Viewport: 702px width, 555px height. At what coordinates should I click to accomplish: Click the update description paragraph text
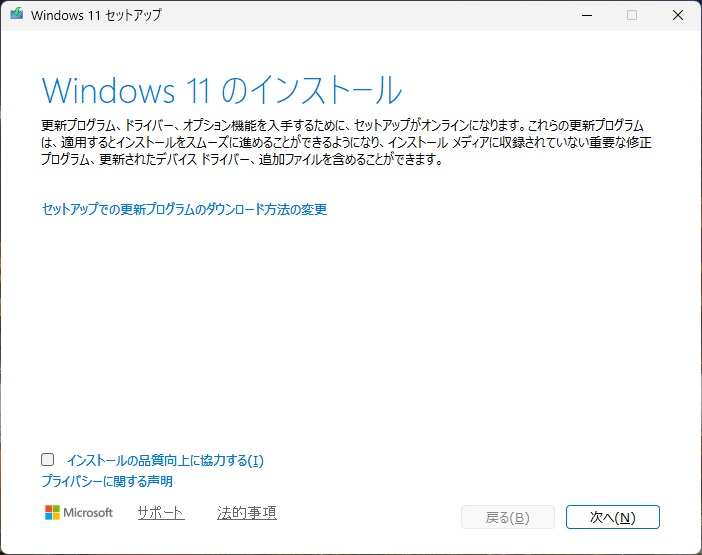pos(346,143)
